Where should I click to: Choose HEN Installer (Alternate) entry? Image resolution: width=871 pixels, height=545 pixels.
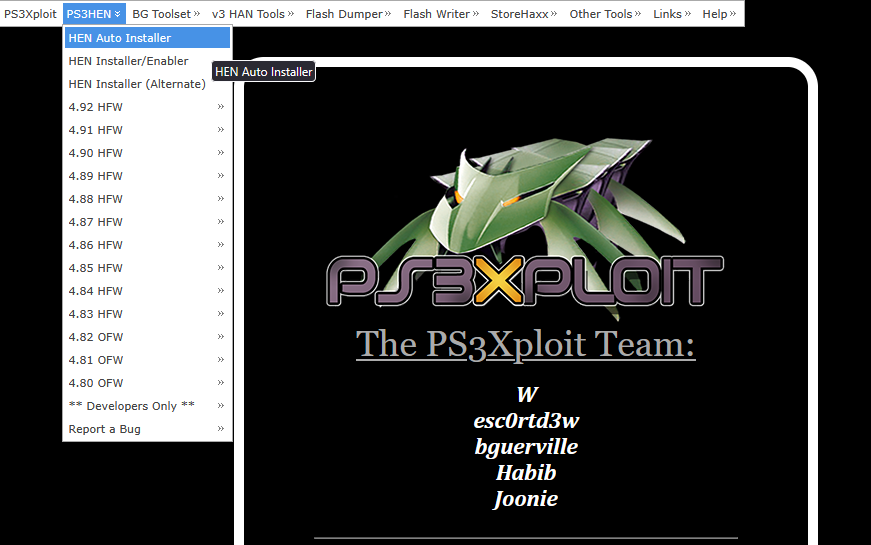[x=147, y=84]
